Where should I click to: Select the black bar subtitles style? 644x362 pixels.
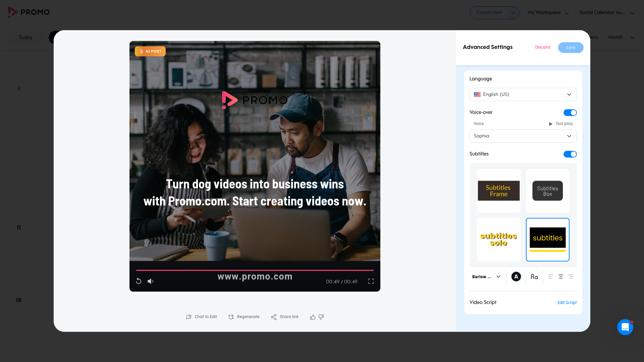click(548, 240)
